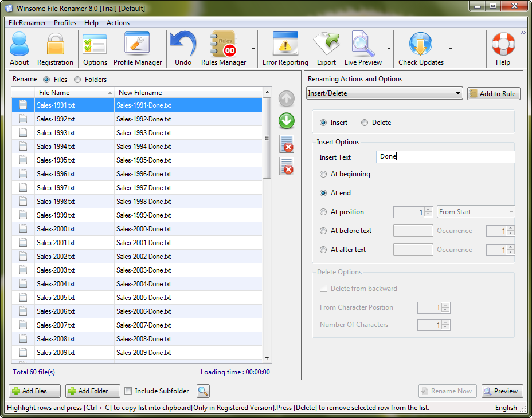Screen dimensions: 532x418
Task: Choose the Delete radio option
Action: pyautogui.click(x=365, y=123)
